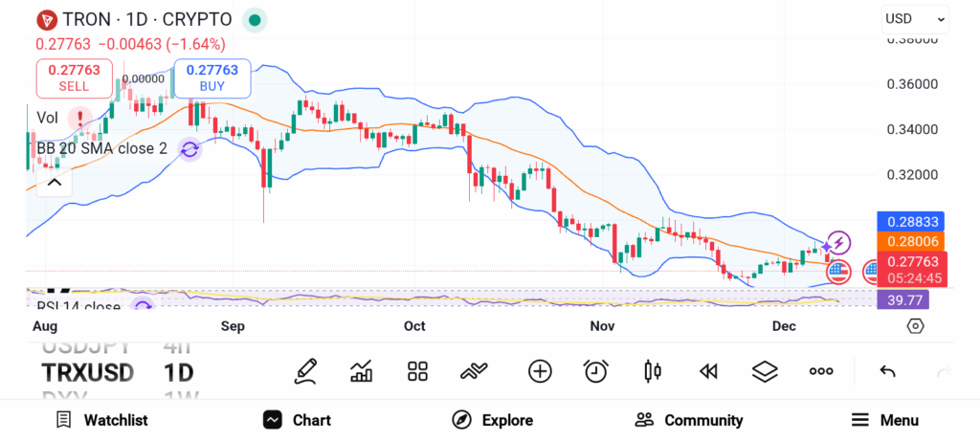Click the plus circle add symbol icon

pos(540,371)
